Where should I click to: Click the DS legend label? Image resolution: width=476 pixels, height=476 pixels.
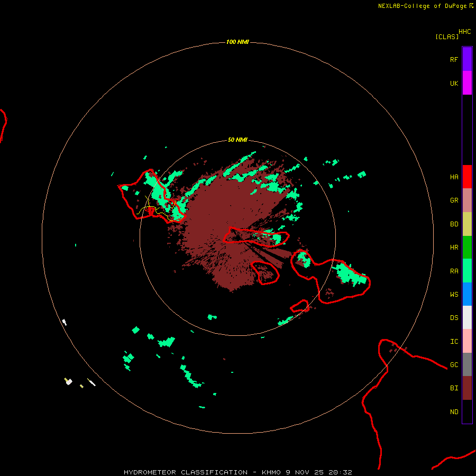tap(454, 317)
